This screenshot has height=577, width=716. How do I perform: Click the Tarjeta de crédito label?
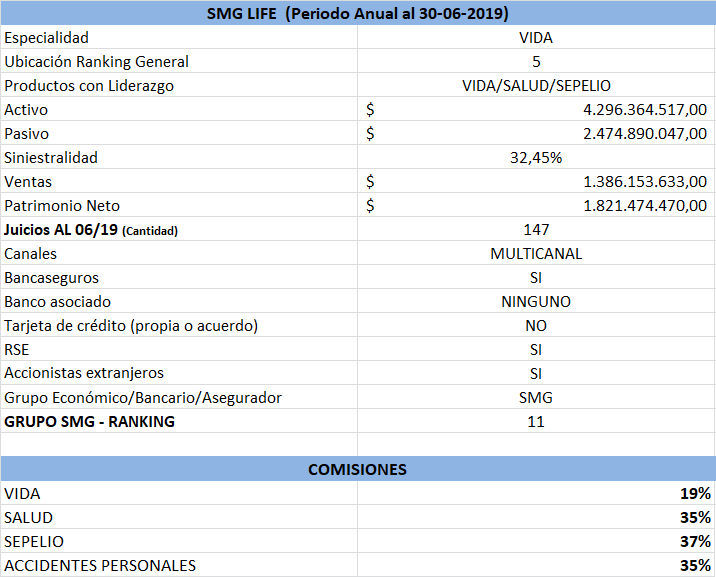click(179, 325)
